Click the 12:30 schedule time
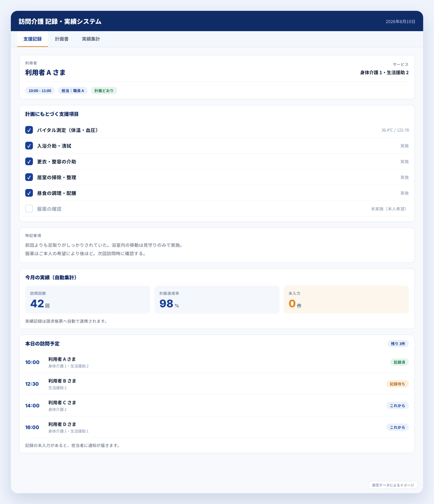 pos(32,384)
